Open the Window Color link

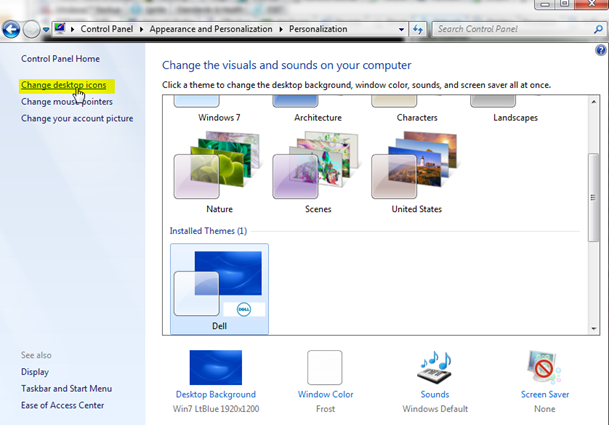325,395
